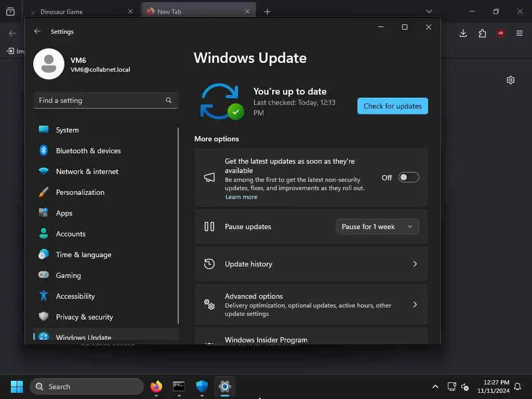Click the megaphone icon for latest updates
Viewport: 532px width, 399px height.
209,178
